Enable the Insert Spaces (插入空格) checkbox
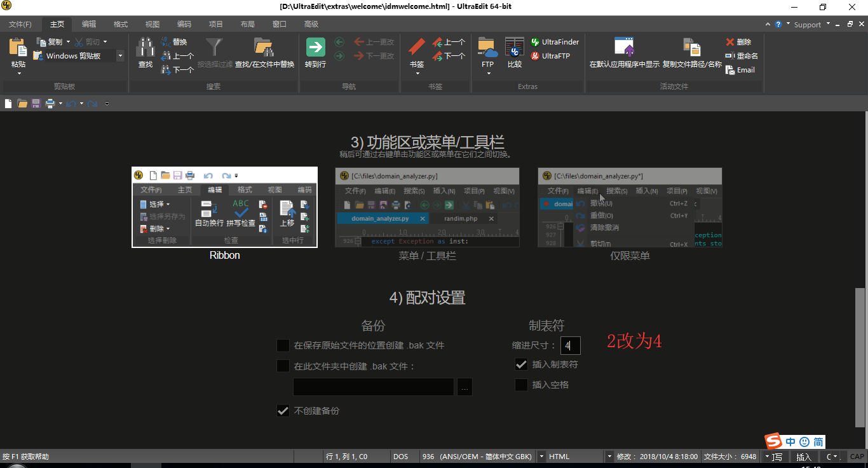 click(521, 385)
